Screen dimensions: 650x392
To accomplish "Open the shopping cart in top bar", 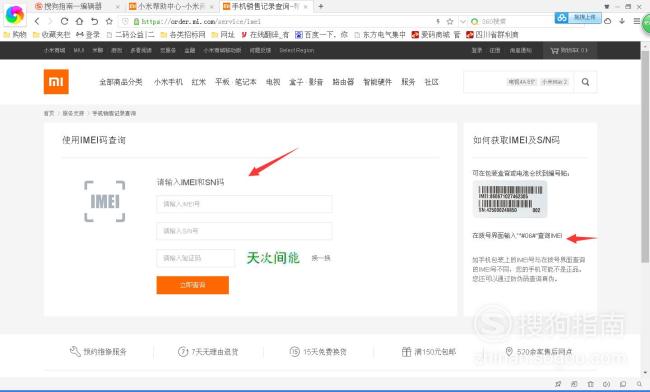I will pyautogui.click(x=569, y=51).
